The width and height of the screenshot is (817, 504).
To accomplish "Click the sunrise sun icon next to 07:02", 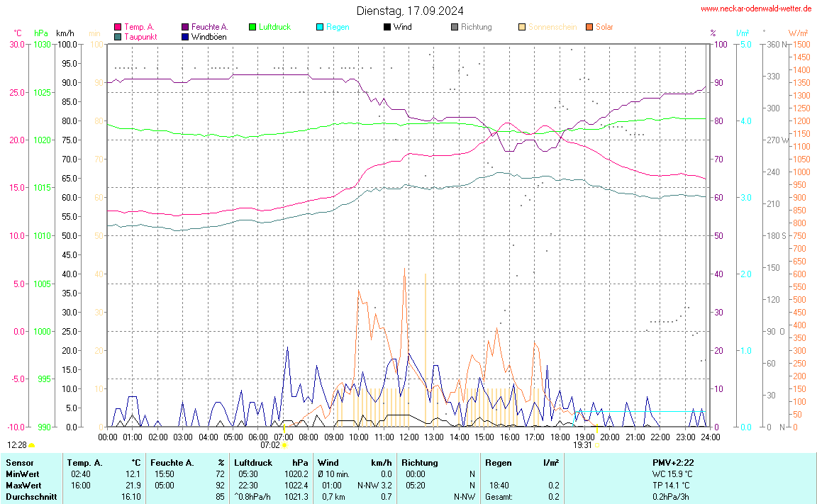I will tap(284, 445).
